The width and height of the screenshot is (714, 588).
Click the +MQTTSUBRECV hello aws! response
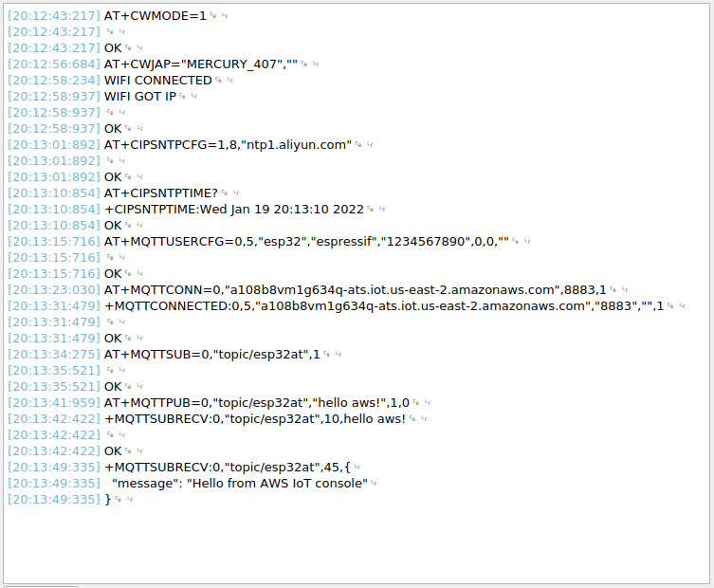255,419
